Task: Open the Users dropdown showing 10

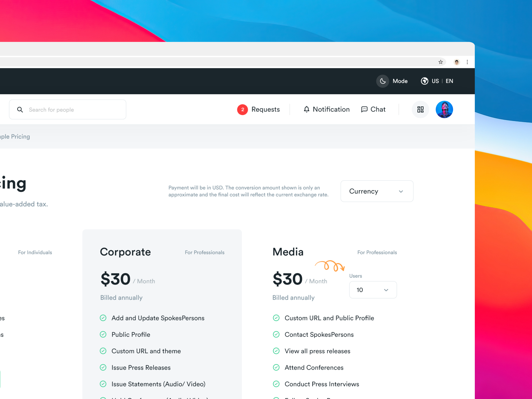Action: tap(373, 290)
